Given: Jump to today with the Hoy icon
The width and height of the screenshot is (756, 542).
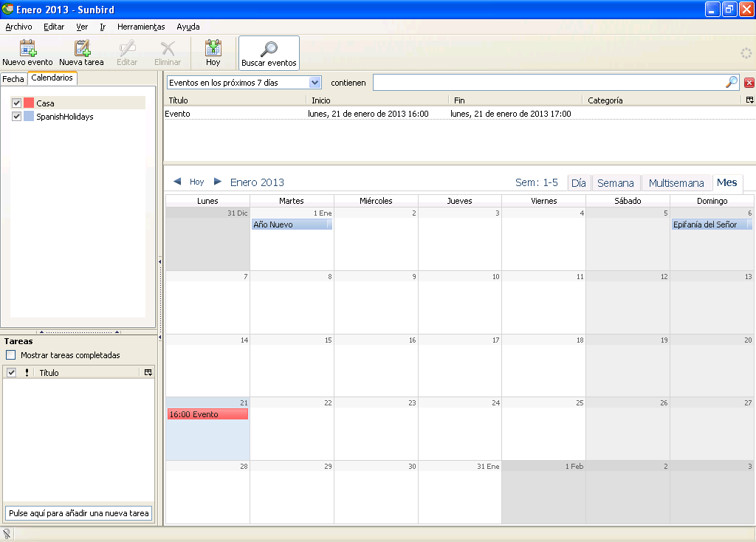Looking at the screenshot, I should pyautogui.click(x=213, y=49).
